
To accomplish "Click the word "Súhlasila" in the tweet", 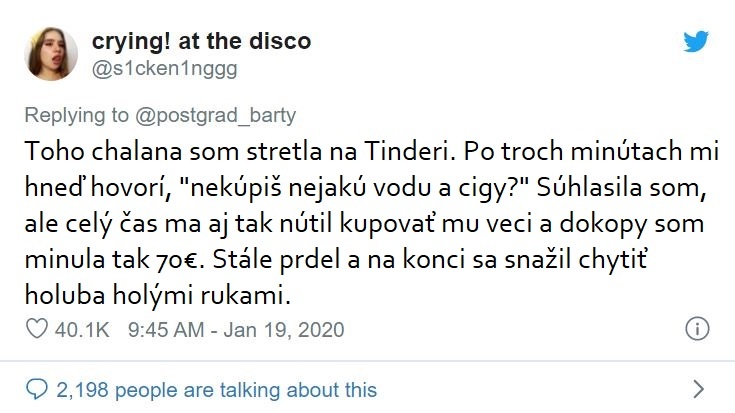I will [565, 185].
